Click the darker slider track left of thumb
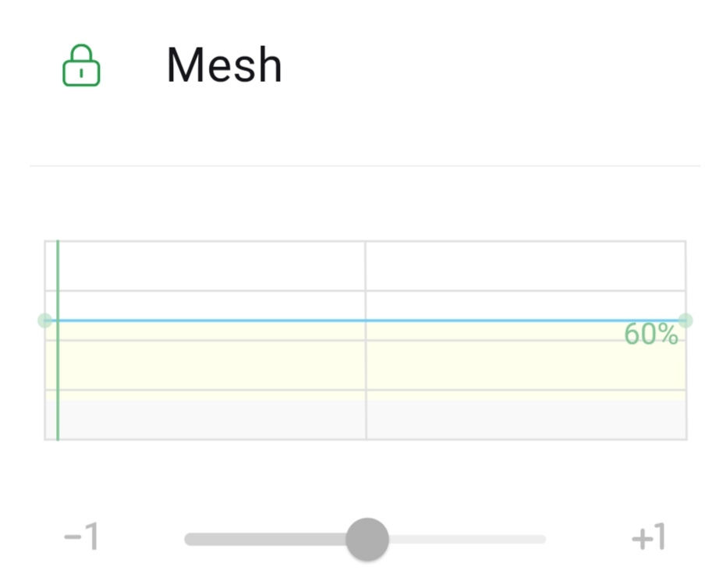Screen dimensions: 719x588 pos(265,539)
